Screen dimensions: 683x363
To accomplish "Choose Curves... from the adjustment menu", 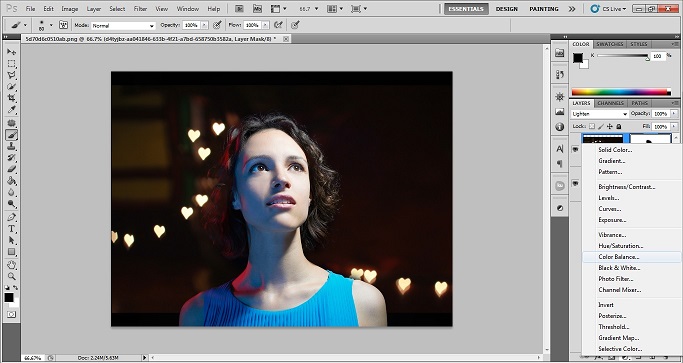I will (x=632, y=209).
